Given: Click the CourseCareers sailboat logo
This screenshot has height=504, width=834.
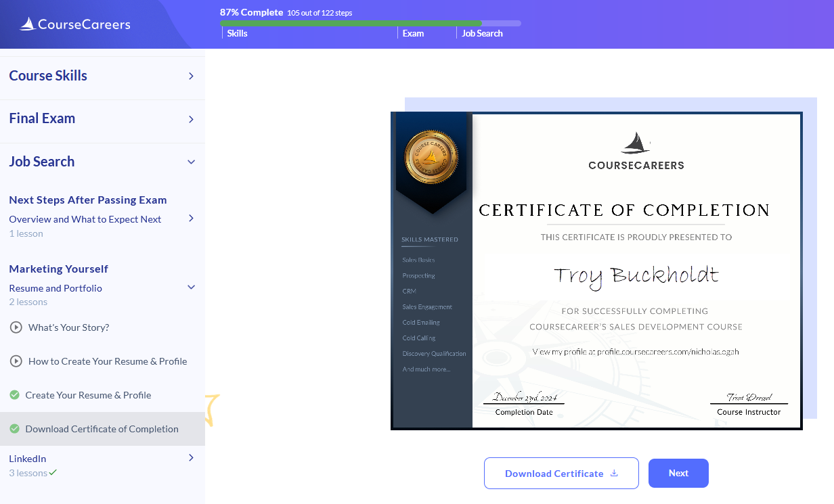Looking at the screenshot, I should [x=28, y=24].
